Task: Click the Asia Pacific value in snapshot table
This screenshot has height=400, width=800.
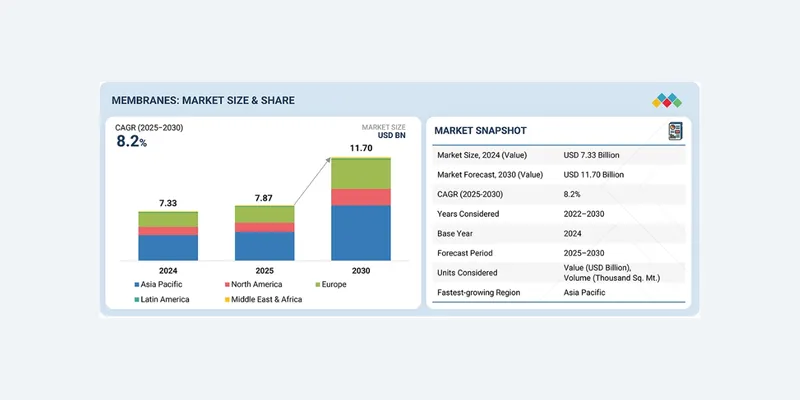Action: pos(585,292)
